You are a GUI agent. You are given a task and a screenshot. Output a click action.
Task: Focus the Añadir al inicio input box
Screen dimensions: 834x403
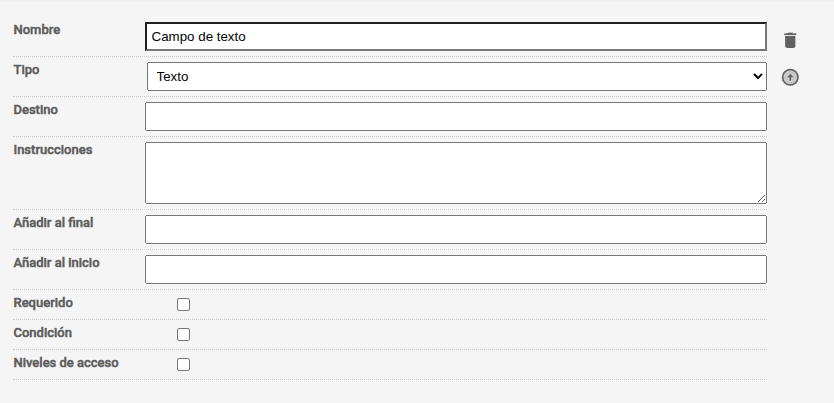[456, 270]
